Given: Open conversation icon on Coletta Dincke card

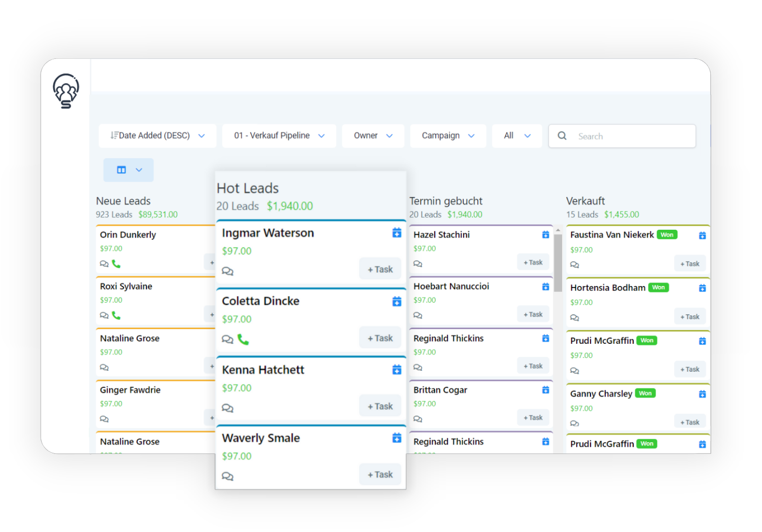Looking at the screenshot, I should tap(228, 339).
